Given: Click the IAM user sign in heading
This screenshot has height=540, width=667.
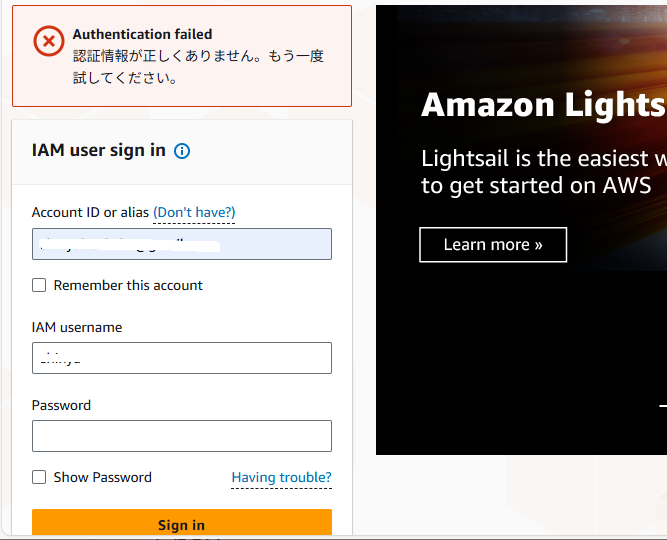Looking at the screenshot, I should click(98, 150).
